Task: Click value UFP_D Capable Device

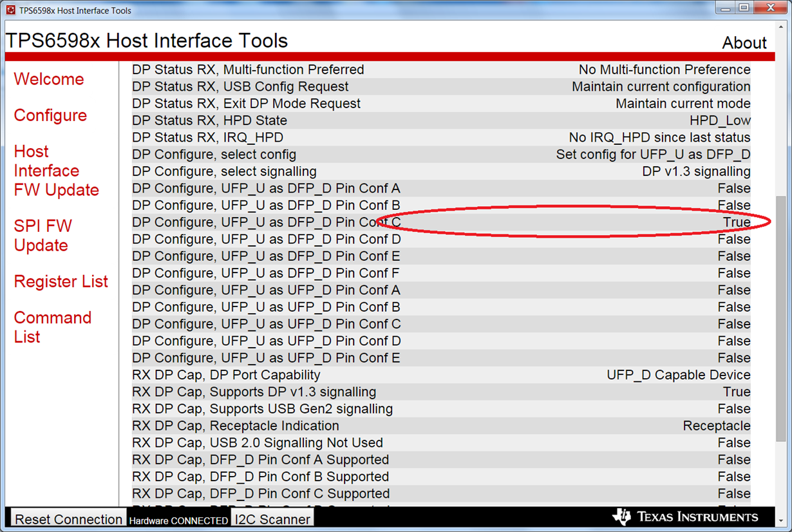Action: pyautogui.click(x=679, y=375)
